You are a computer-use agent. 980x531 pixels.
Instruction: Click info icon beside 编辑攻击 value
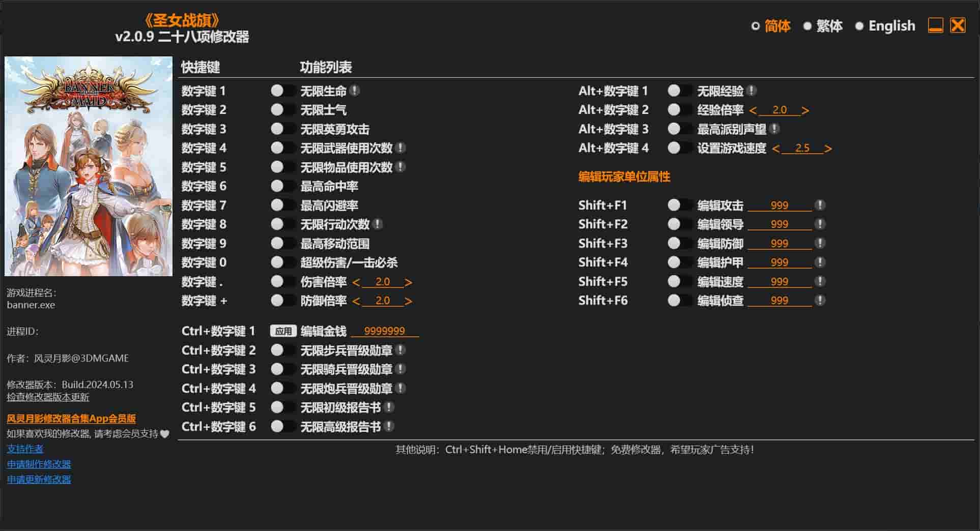[x=820, y=205]
